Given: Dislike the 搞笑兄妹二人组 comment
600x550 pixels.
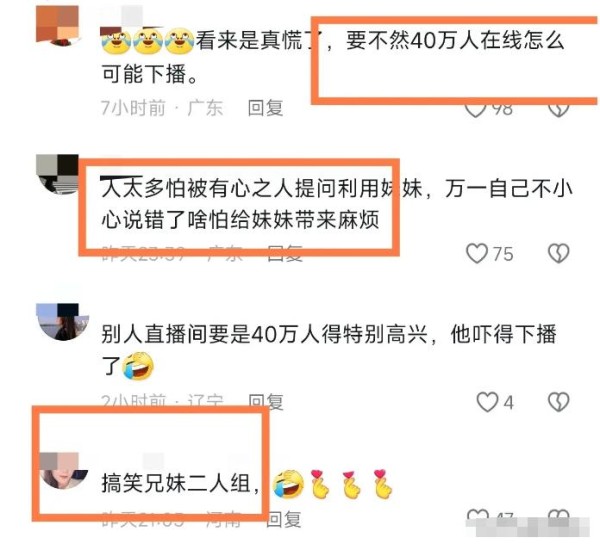Looking at the screenshot, I should 559,517.
